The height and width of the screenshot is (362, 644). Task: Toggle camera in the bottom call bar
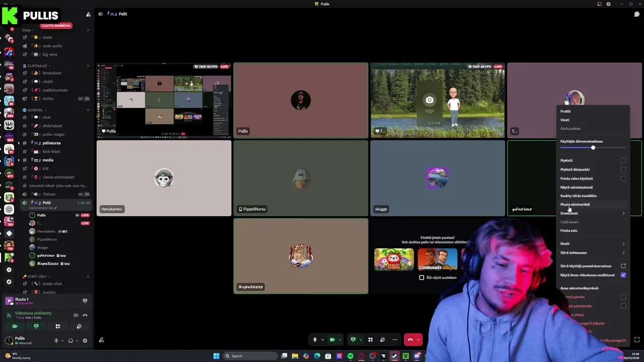(x=332, y=339)
